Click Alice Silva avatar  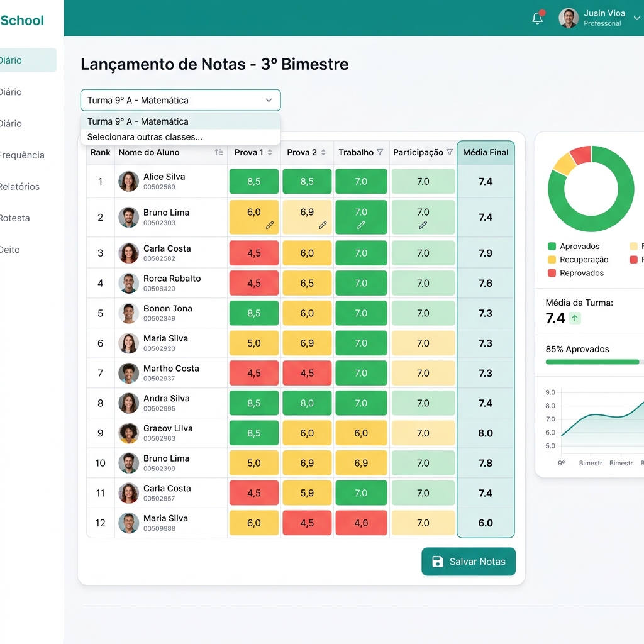point(128,182)
